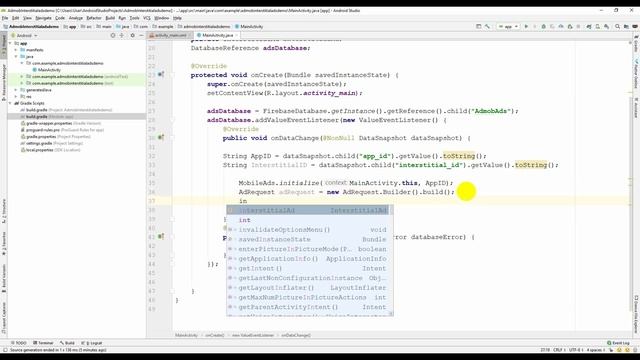This screenshot has height=360, width=640.
Task: Click the Stop app square icon
Action: [x=578, y=27]
